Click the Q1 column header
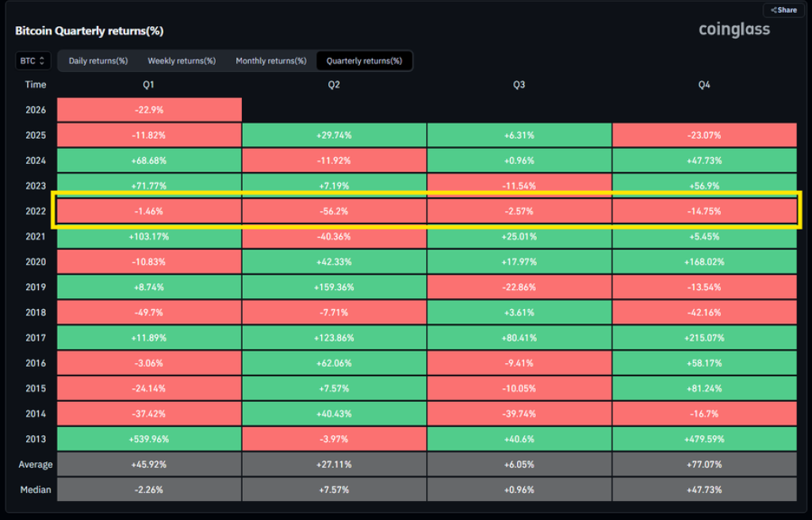Image resolution: width=812 pixels, height=520 pixels. tap(148, 85)
